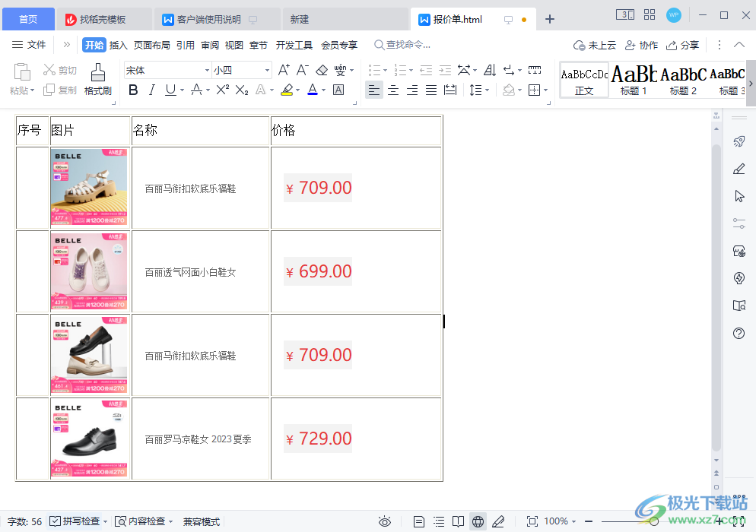756x532 pixels.
Task: Apply the 标题 1 style
Action: click(634, 80)
